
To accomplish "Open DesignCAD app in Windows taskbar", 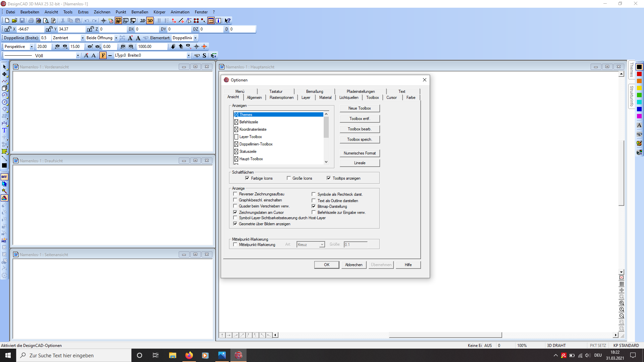I will [238, 355].
